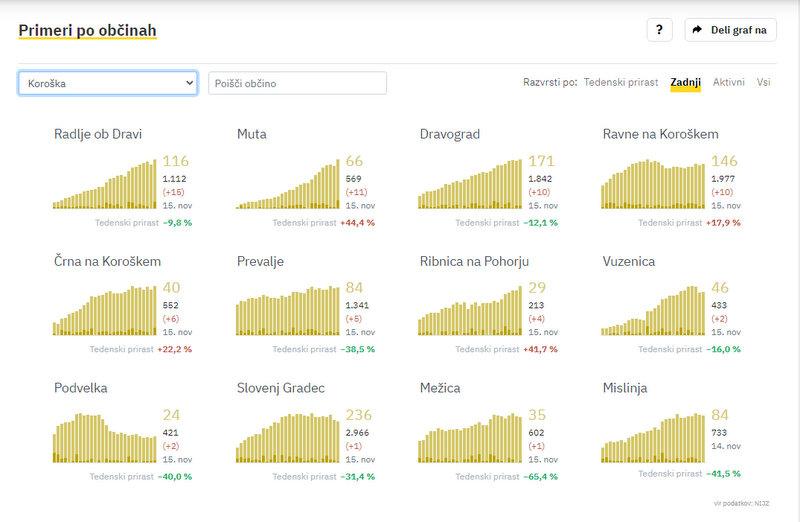Viewport: 800px width, 522px height.
Task: Select the Zadnji sort option
Action: click(686, 83)
